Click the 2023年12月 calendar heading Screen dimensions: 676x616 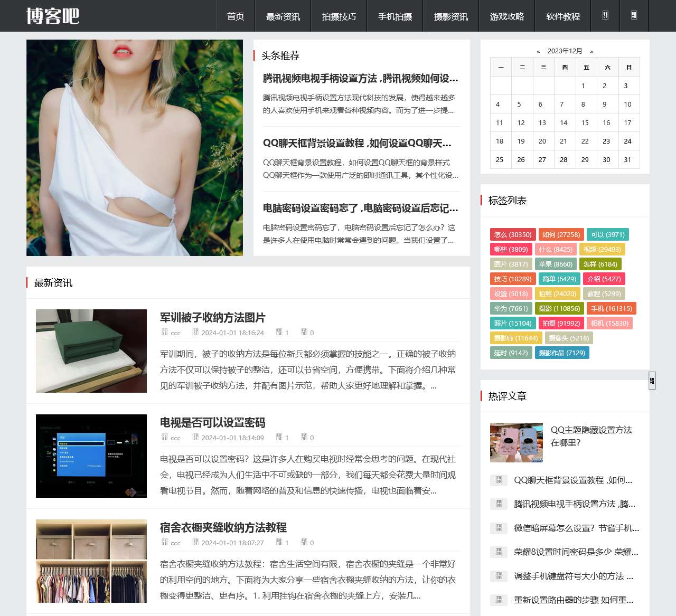click(565, 51)
